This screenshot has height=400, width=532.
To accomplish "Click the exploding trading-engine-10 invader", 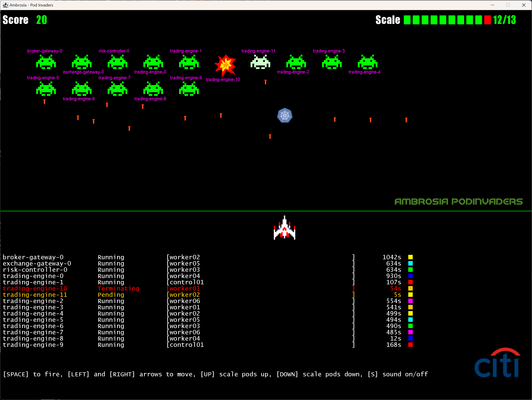I will coord(225,65).
